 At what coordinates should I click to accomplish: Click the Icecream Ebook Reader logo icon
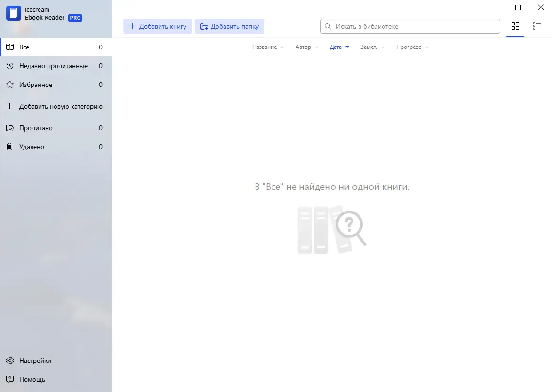coord(13,13)
